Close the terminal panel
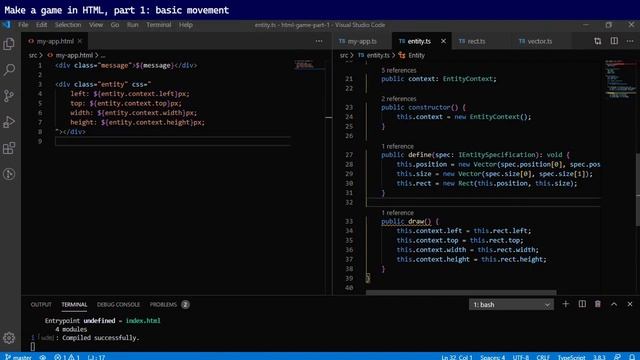 (630, 304)
